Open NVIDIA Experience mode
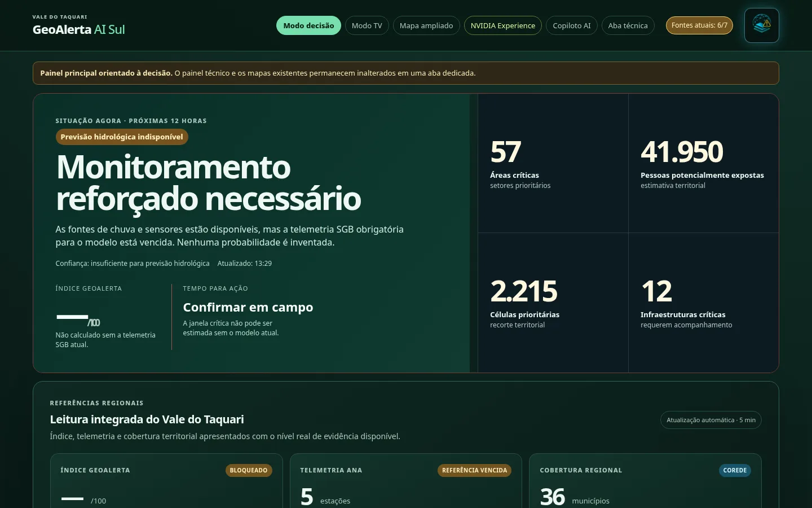 (x=503, y=25)
